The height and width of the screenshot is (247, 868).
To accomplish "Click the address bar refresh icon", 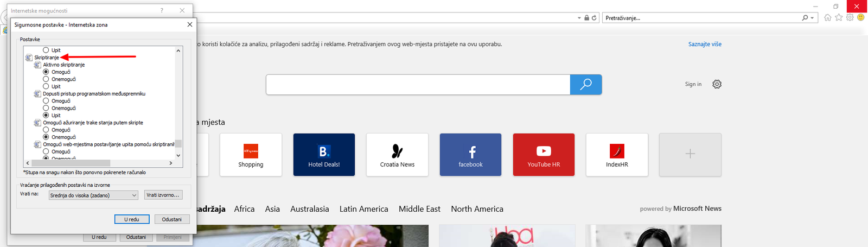I will click(x=594, y=18).
